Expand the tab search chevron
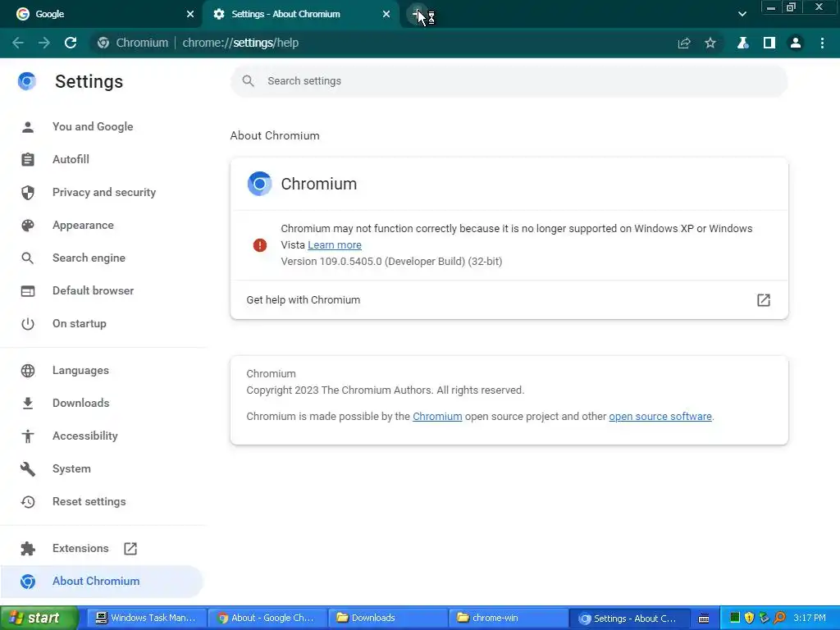The image size is (840, 630). tap(742, 14)
